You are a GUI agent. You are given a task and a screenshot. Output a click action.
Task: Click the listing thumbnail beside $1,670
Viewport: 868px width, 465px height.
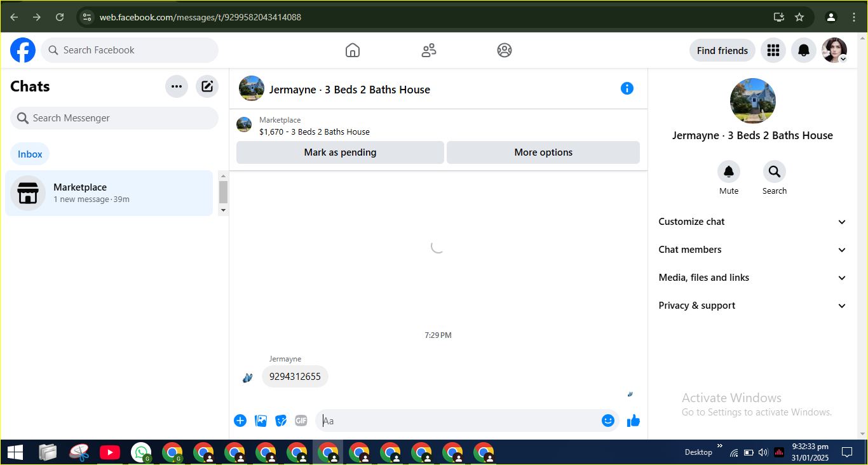tap(244, 125)
